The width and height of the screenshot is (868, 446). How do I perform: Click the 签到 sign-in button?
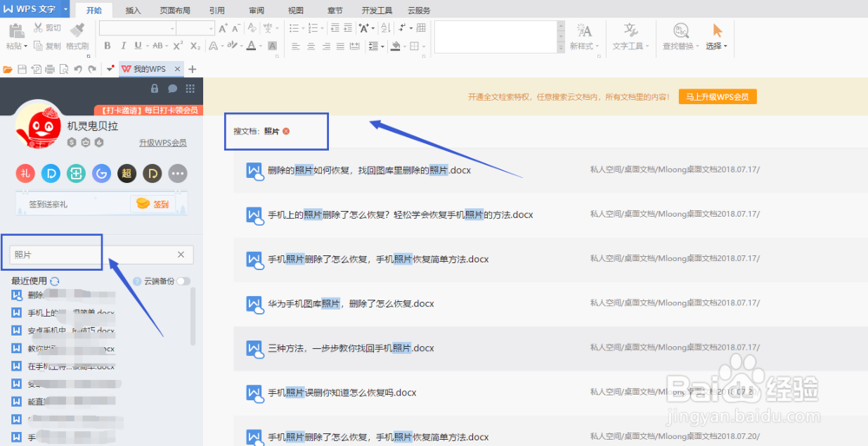[x=153, y=204]
